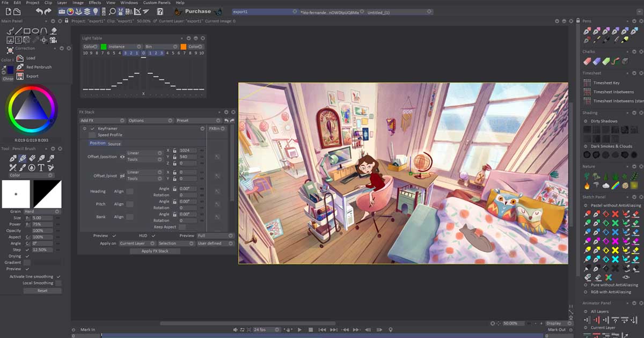The height and width of the screenshot is (338, 644).
Task: Click the magnifier zoom icon in toolbar
Action: (x=112, y=11)
